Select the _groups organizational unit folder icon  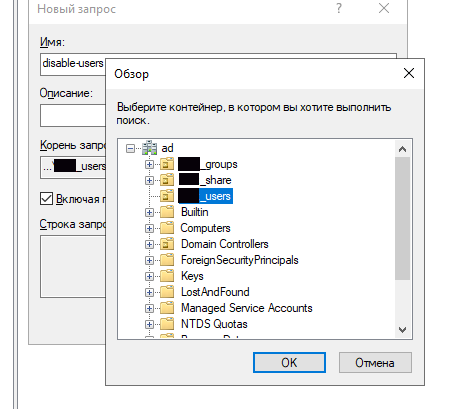pyautogui.click(x=167, y=164)
